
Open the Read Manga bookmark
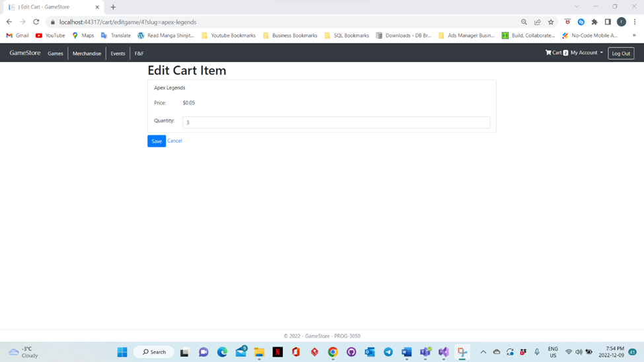point(166,35)
